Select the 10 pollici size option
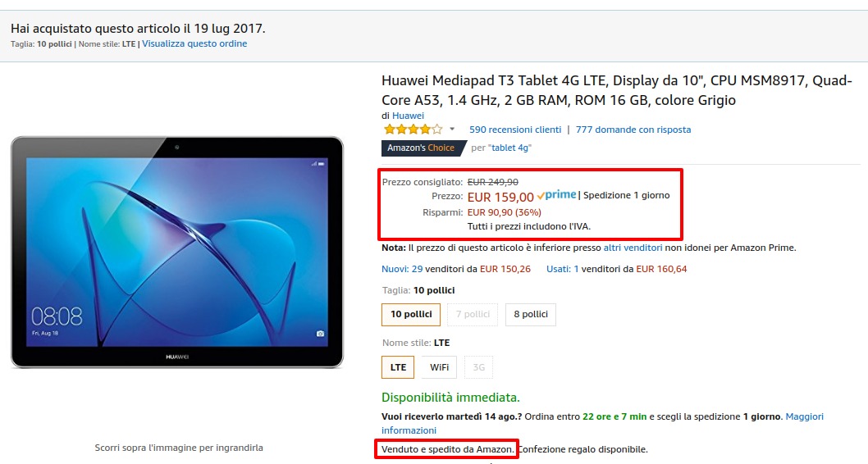The width and height of the screenshot is (868, 464). pyautogui.click(x=411, y=314)
